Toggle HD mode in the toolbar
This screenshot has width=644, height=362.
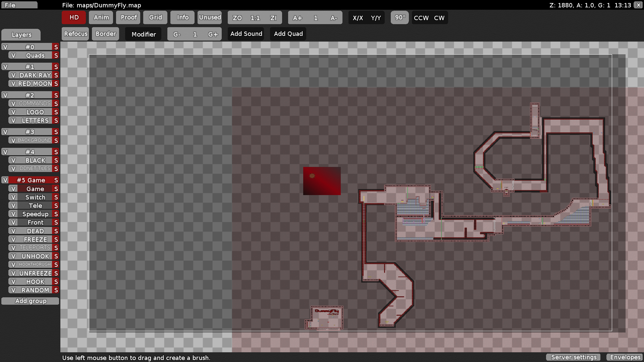tap(73, 17)
